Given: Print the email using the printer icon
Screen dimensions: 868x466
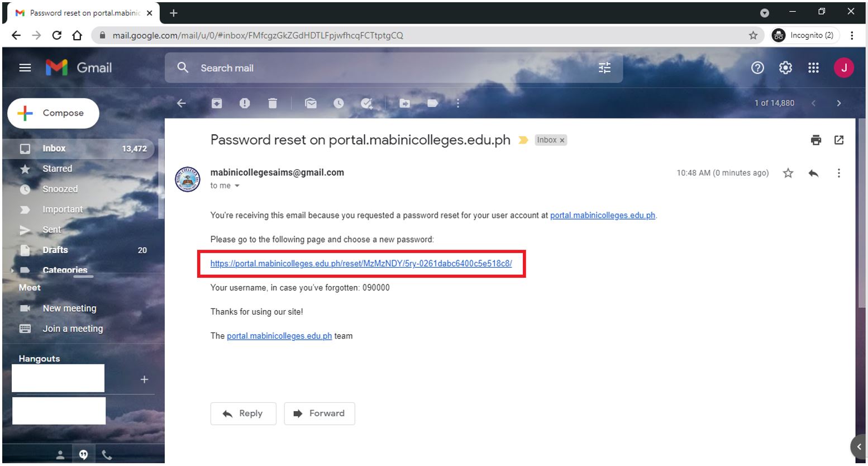Looking at the screenshot, I should pos(816,140).
